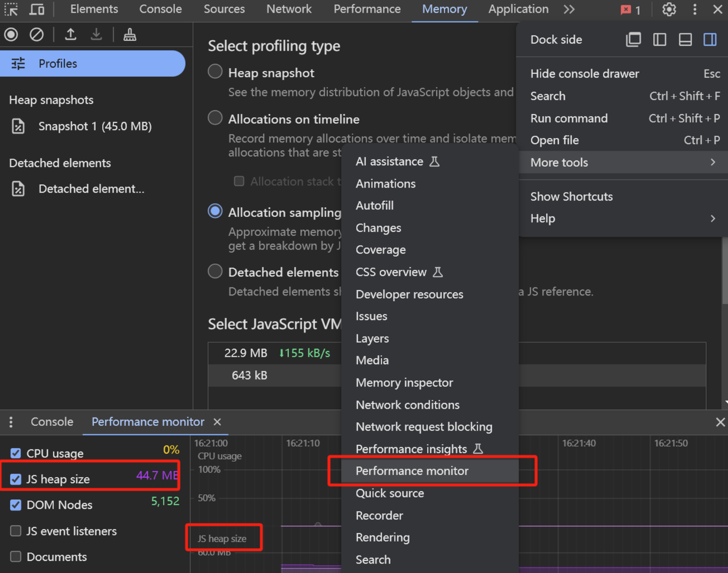Open Snapshot 1 (45.0 MB) profile
The width and height of the screenshot is (728, 573).
(95, 126)
